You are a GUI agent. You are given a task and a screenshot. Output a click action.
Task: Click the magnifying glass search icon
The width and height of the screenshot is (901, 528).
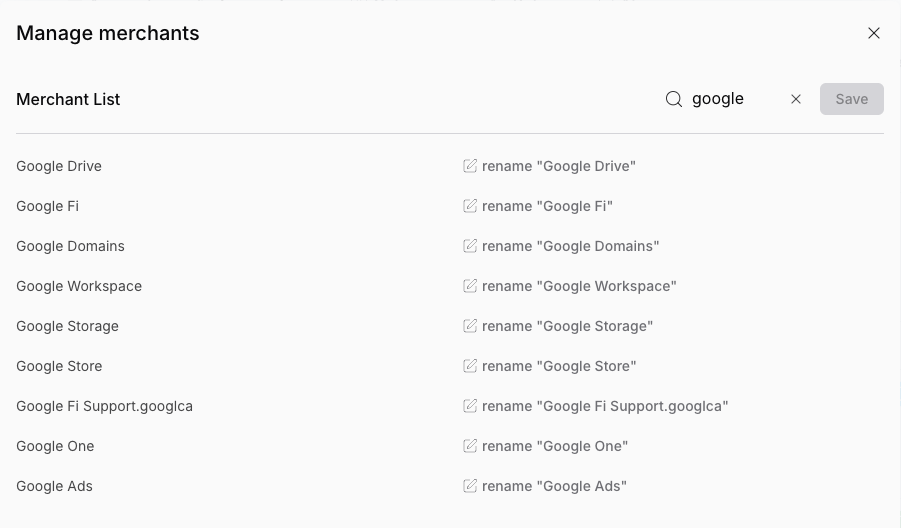674,99
